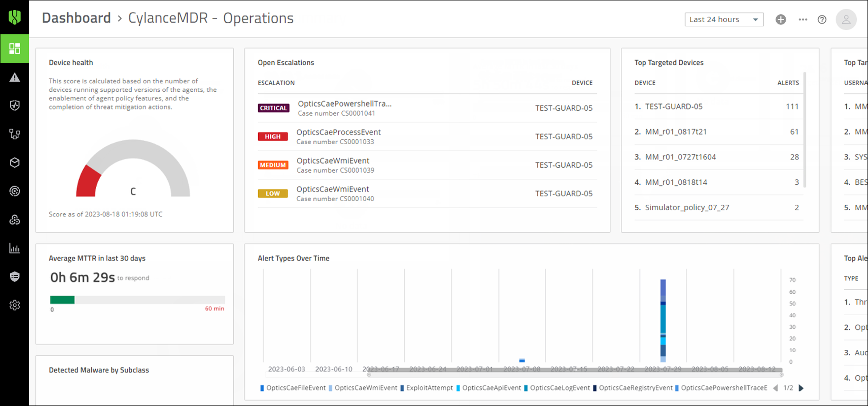
Task: Click case number CS0001039 text
Action: (335, 171)
